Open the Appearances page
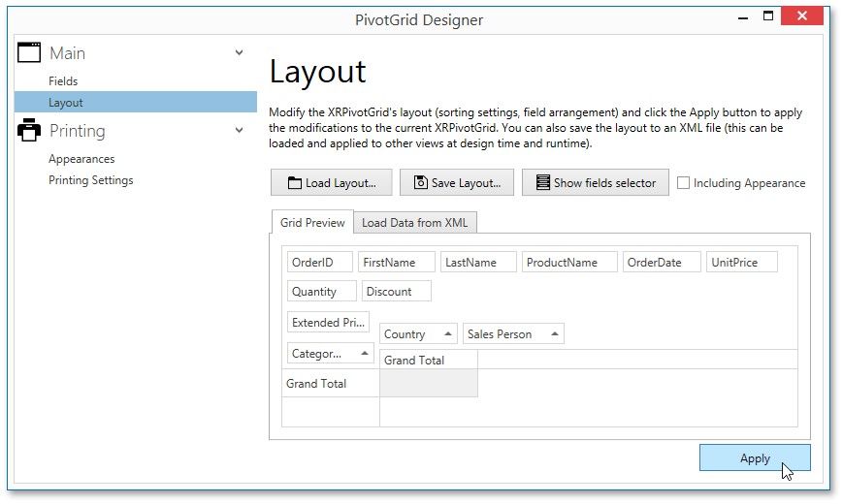The image size is (843, 504). tap(81, 159)
